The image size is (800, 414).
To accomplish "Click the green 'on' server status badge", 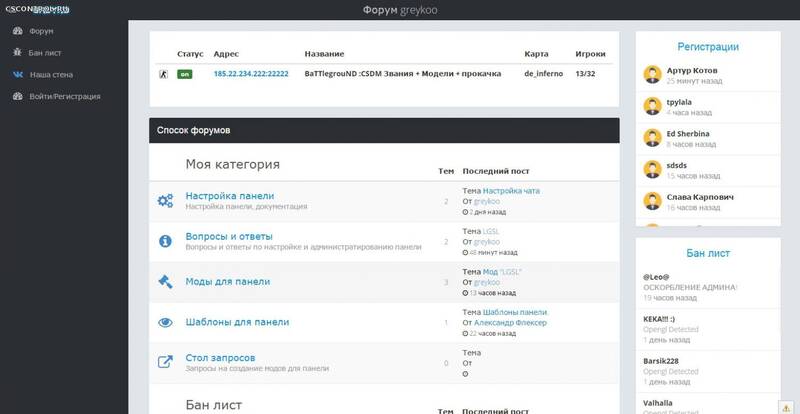I will pos(185,74).
